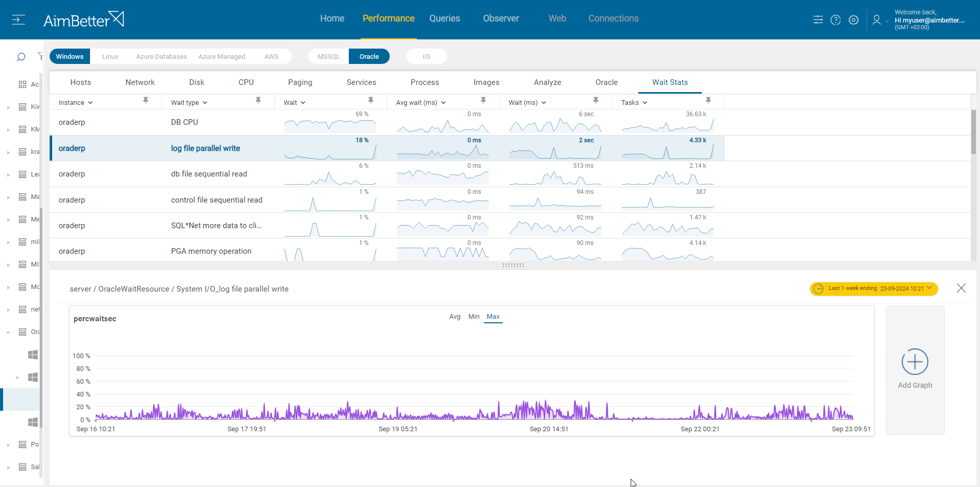
Task: Select the PGA memory operation row
Action: tap(387, 250)
